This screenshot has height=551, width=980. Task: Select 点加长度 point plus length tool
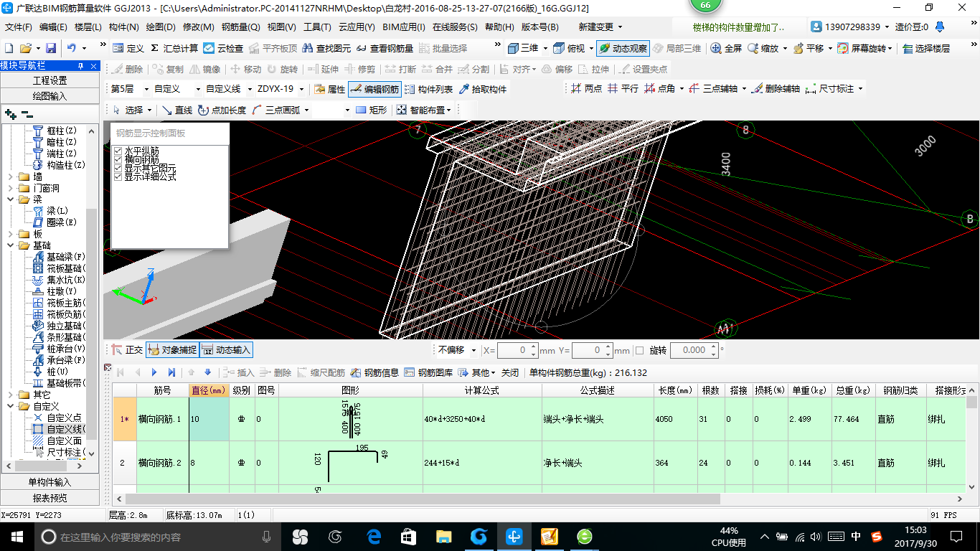[x=222, y=110]
